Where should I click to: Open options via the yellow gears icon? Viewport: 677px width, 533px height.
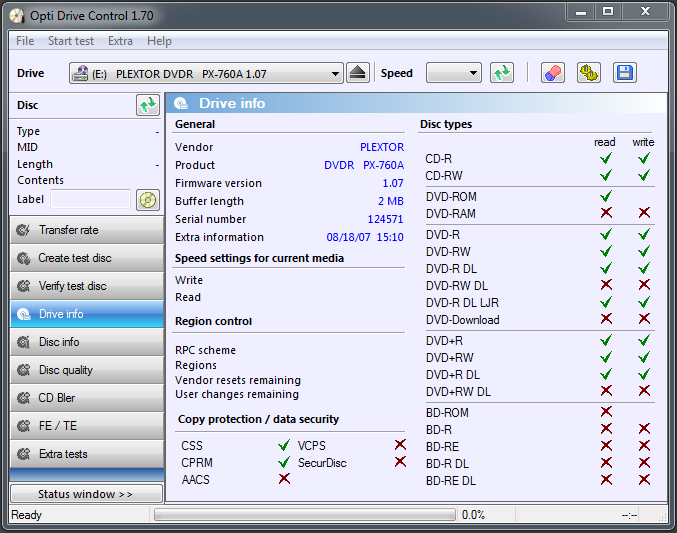click(589, 73)
